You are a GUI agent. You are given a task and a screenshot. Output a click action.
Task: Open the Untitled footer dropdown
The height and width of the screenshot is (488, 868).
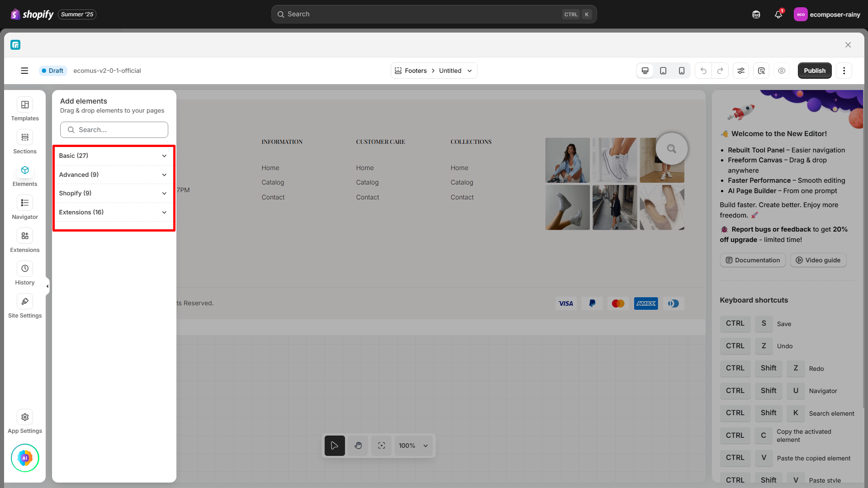click(x=470, y=71)
